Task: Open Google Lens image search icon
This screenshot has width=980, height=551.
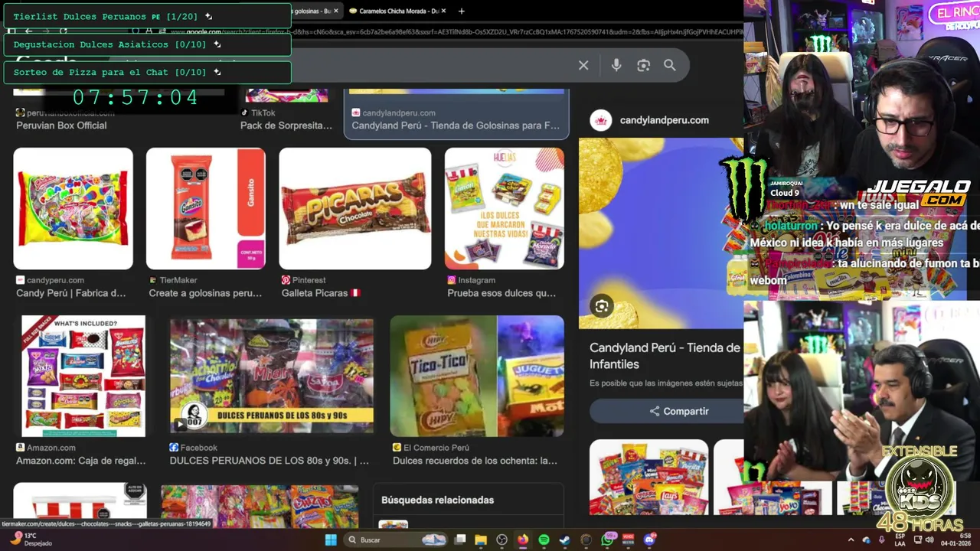Action: point(643,65)
